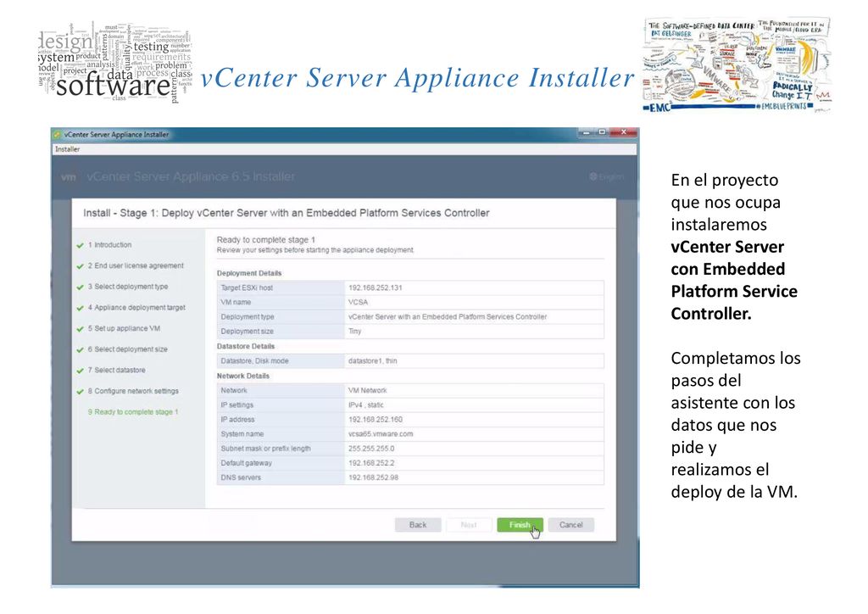Click the vCenter installer title bar icon

click(57, 135)
